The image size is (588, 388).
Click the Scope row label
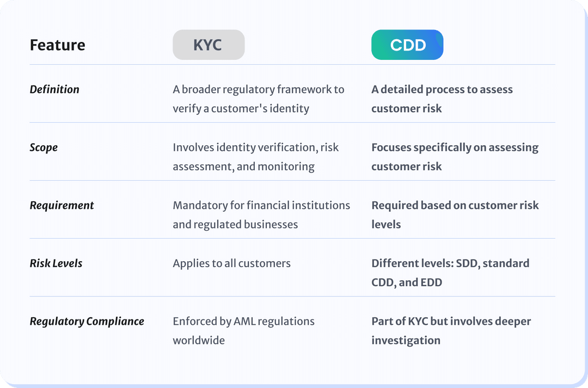[44, 147]
